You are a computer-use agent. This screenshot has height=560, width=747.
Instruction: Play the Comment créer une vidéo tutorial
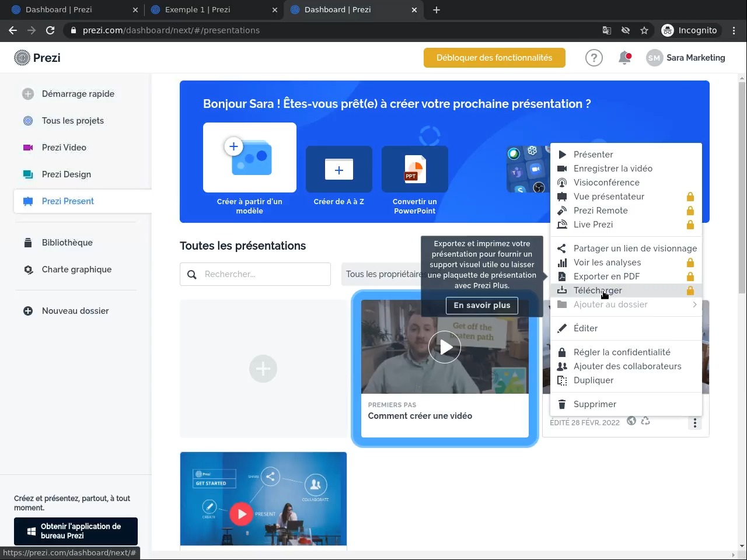[445, 347]
